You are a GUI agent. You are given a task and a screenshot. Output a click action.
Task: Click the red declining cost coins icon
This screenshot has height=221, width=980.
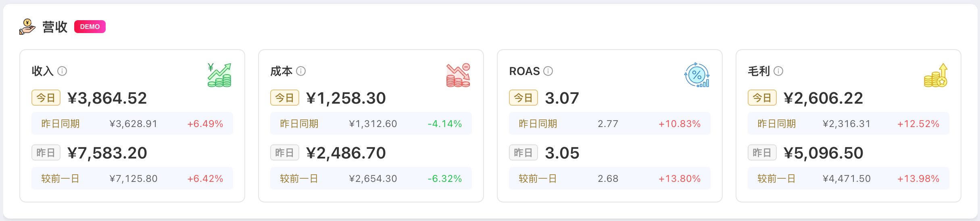click(458, 75)
